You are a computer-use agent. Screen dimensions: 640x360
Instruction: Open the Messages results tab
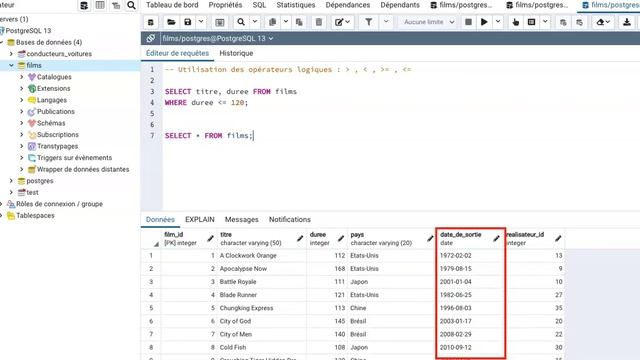pyautogui.click(x=242, y=220)
